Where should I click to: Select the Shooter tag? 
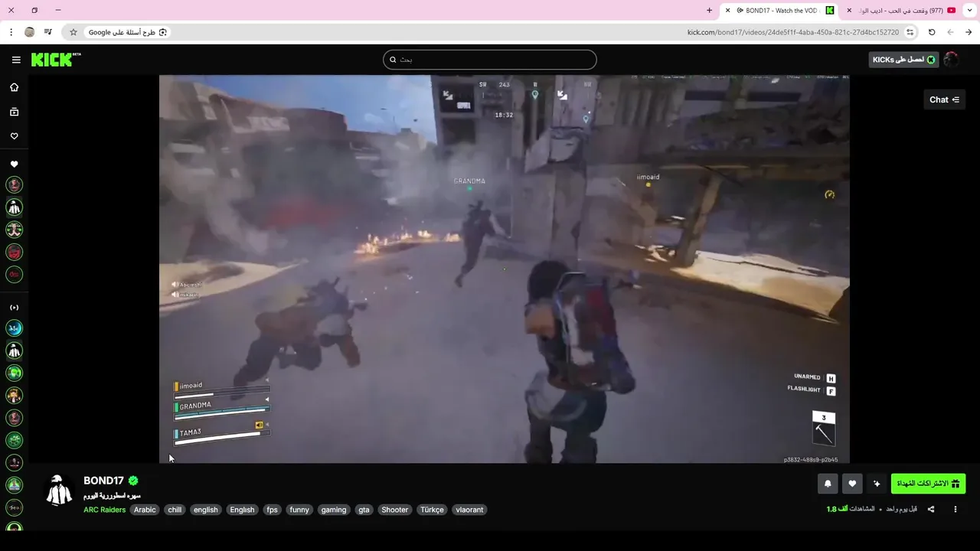click(395, 510)
